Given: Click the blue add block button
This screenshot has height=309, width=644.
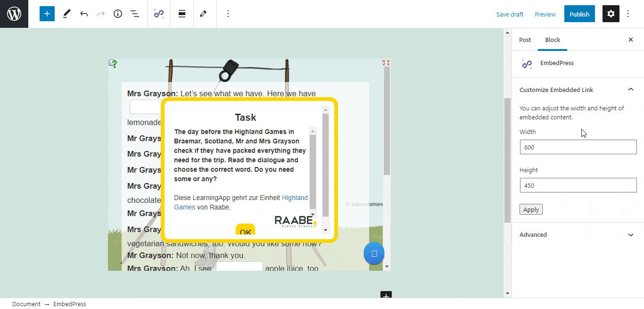Looking at the screenshot, I should (47, 14).
